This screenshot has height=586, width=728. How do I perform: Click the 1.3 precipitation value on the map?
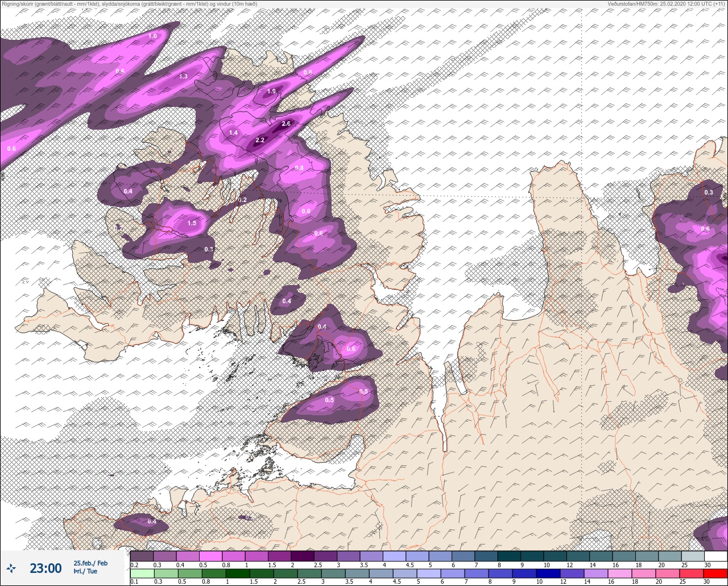(x=183, y=76)
